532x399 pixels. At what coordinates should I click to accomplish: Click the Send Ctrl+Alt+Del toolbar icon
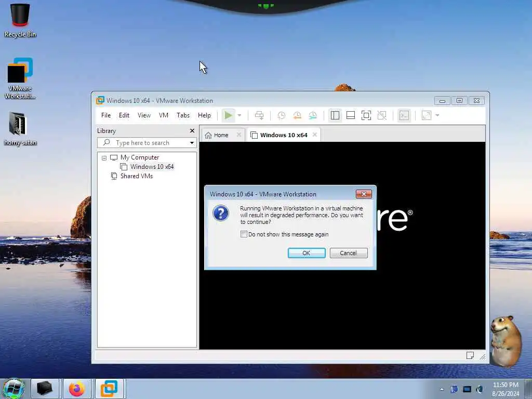click(x=259, y=115)
